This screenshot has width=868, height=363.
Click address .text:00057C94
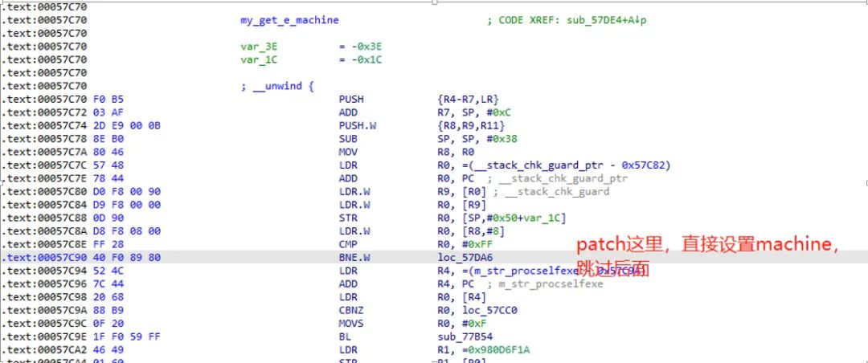pos(43,271)
